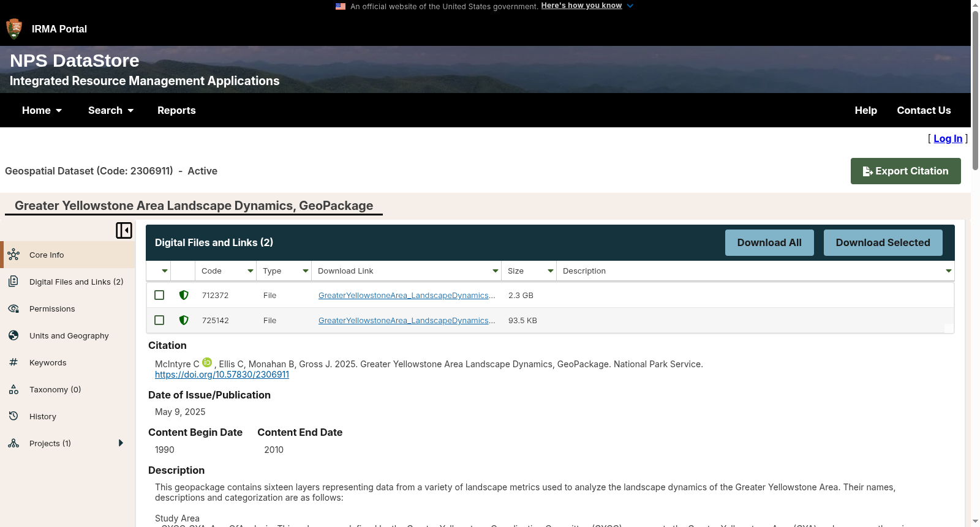Open the 2.3 GB GreaterYellowstoneArea download link
This screenshot has width=980, height=527.
click(x=406, y=295)
